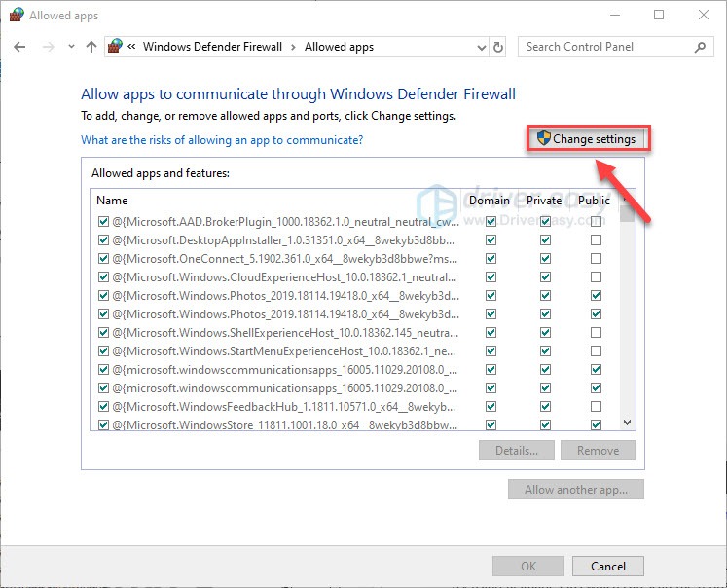Screen dimensions: 727x588
Task: Maximize the Allowed apps window
Action: [x=658, y=16]
